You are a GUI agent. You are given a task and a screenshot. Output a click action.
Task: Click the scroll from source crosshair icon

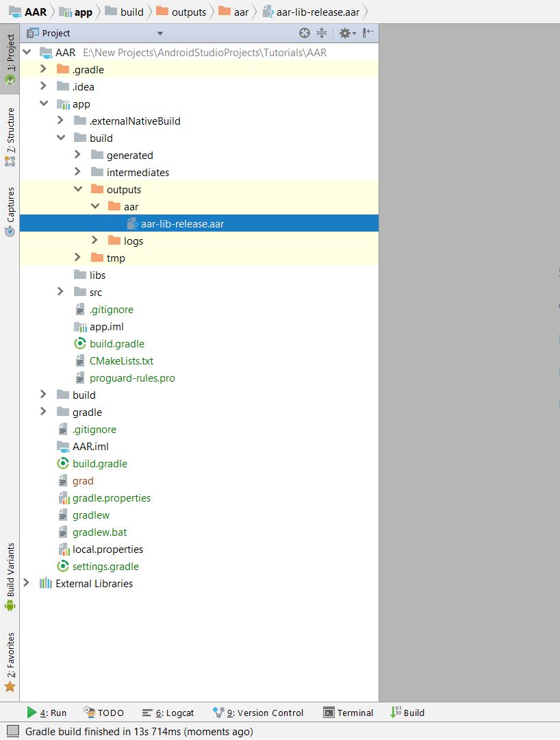click(x=305, y=33)
